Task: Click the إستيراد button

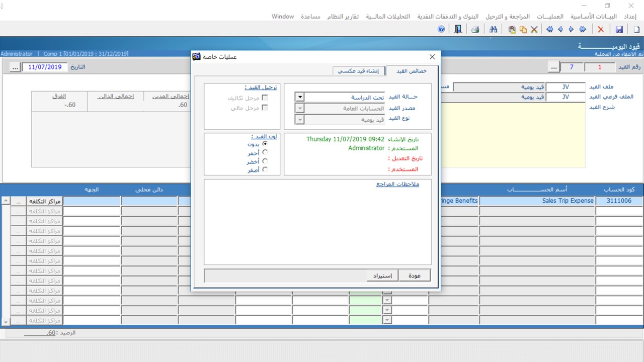Action: [x=382, y=276]
